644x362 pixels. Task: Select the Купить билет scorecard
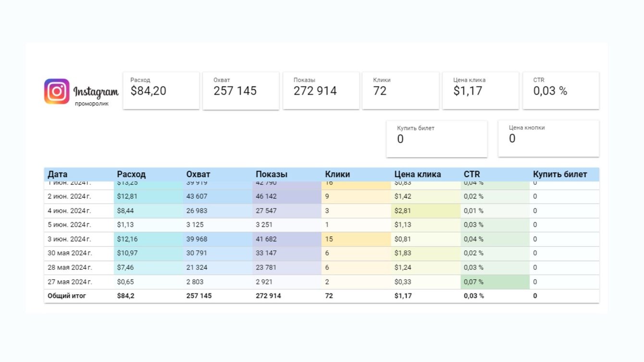point(436,139)
